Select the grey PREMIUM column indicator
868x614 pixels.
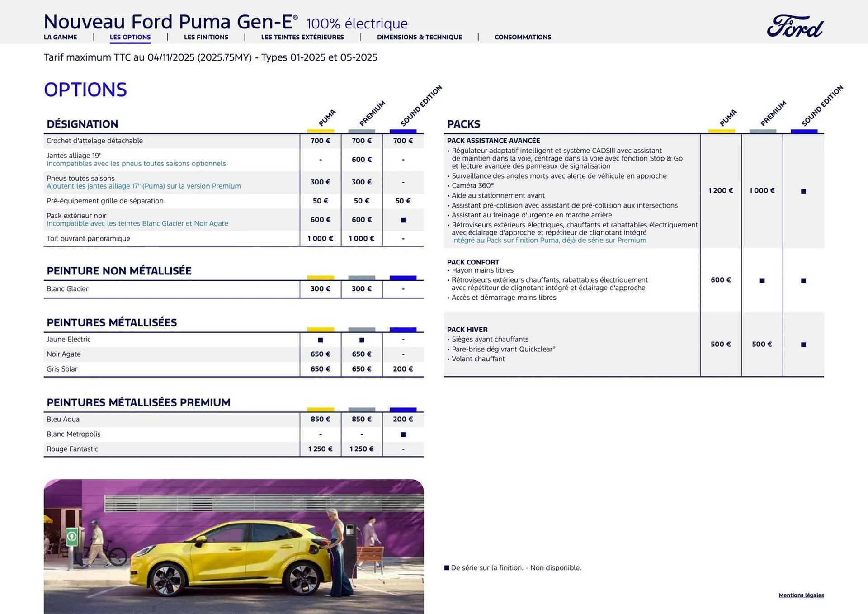[x=361, y=132]
